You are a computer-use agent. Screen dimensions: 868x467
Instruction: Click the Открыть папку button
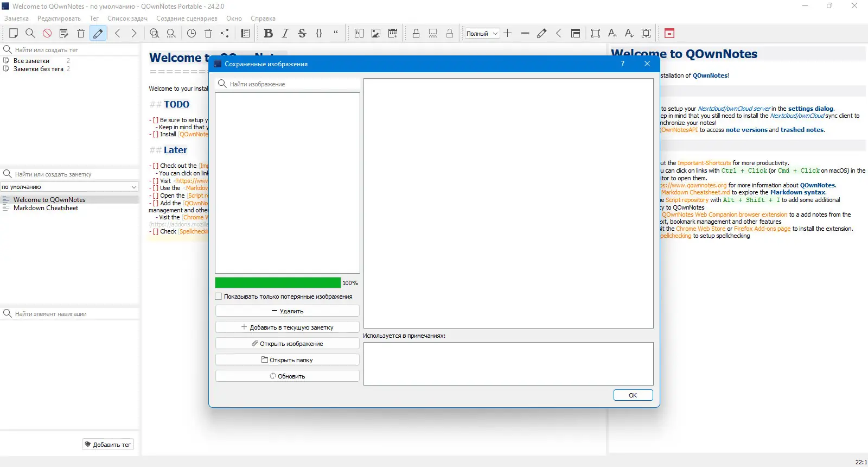click(288, 360)
